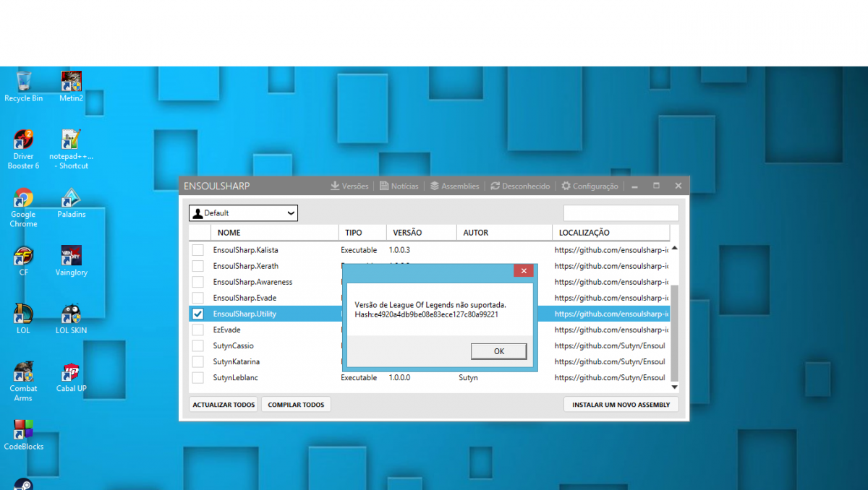The height and width of the screenshot is (490, 868).
Task: Click the assembly list scrollbar up arrow
Action: 675,248
